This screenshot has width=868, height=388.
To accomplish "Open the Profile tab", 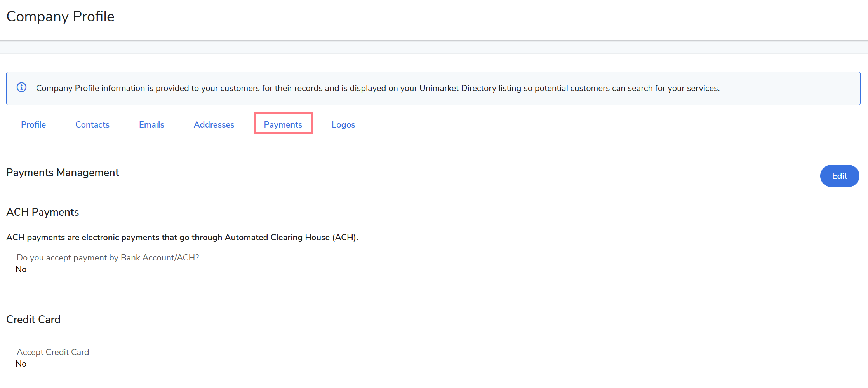I will (x=33, y=125).
